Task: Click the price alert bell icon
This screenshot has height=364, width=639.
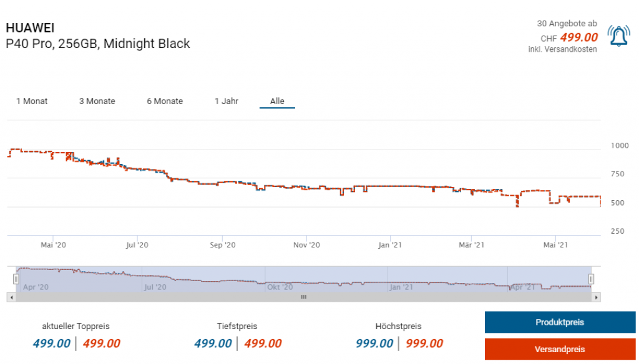Action: pos(618,37)
